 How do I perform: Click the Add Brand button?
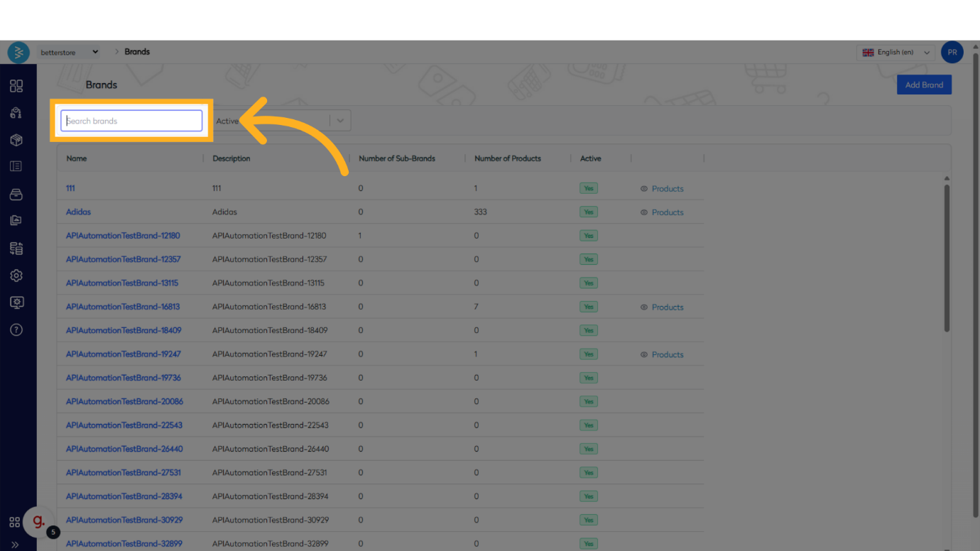pos(923,84)
